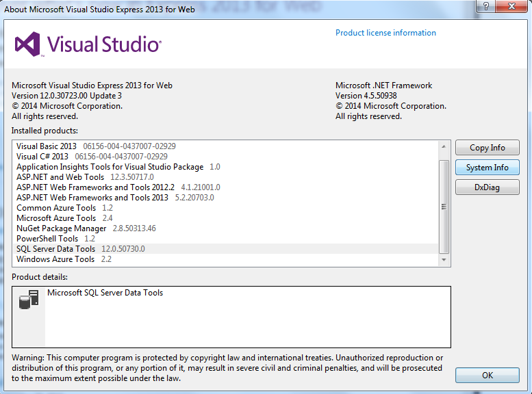Click the Microsoft Visual Studio Express 2013 for Web label
Viewport: 532px width, 394px height.
[92, 86]
